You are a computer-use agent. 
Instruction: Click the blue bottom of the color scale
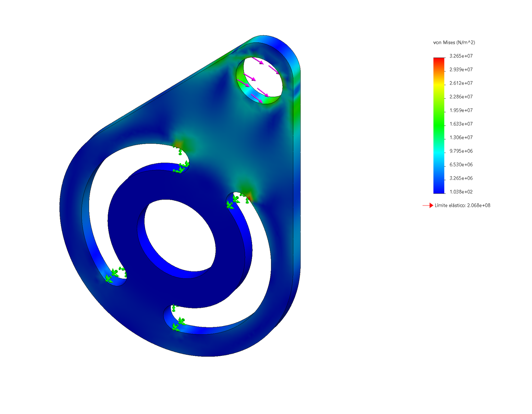439,191
